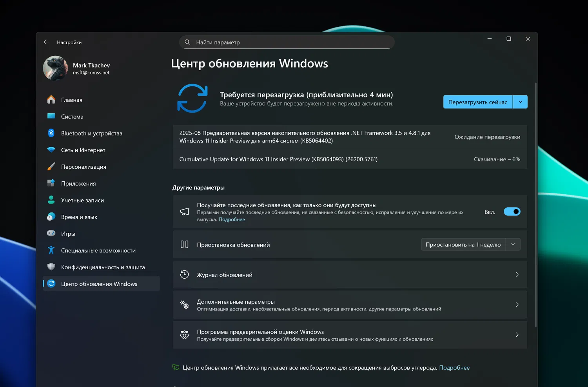Open the Подробнее link about carbon emissions
The width and height of the screenshot is (588, 387).
tap(454, 367)
